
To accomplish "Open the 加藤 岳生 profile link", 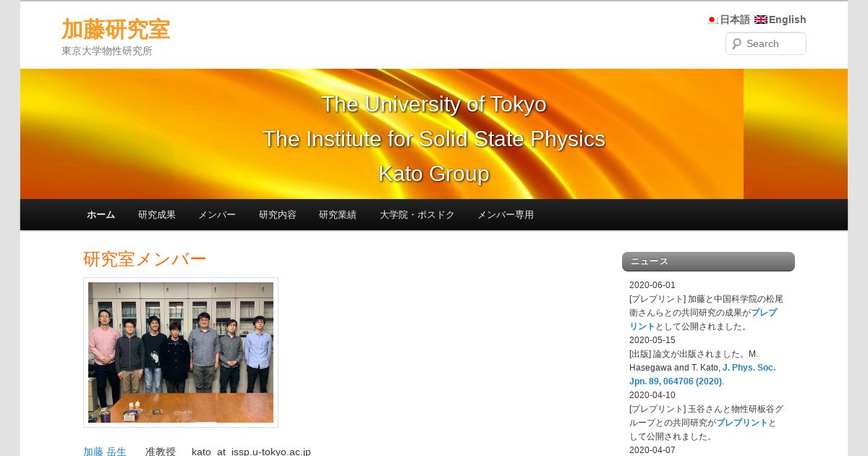I will click(105, 452).
